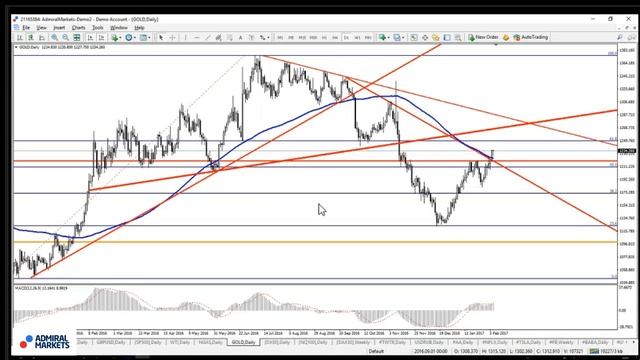Viewport: 640px width, 360px height.
Task: Select the arrow cursor tool
Action: [x=161, y=38]
